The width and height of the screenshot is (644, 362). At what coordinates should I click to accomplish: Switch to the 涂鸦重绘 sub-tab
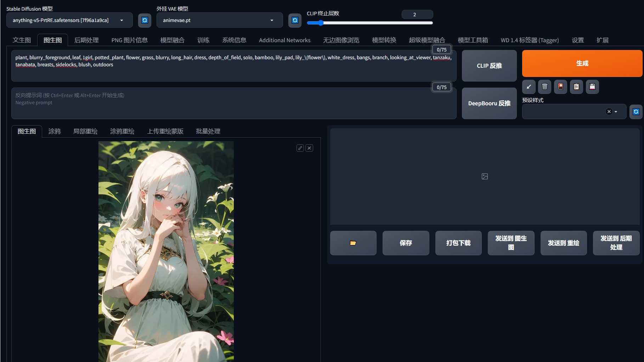[x=122, y=131]
